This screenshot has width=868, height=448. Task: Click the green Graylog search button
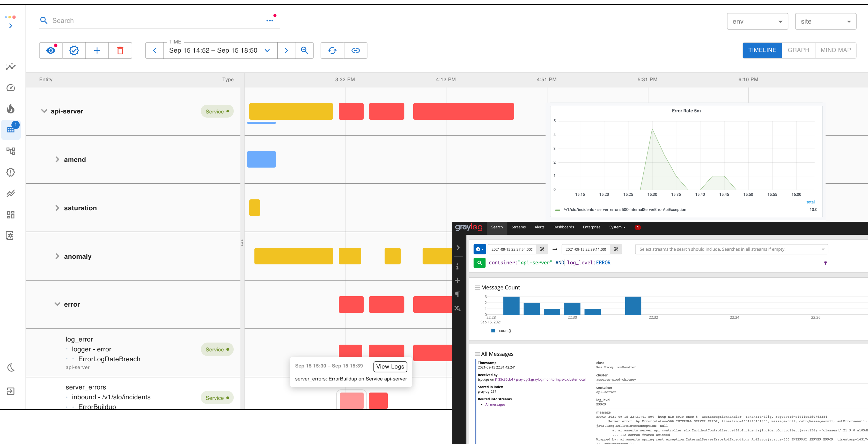pyautogui.click(x=479, y=263)
